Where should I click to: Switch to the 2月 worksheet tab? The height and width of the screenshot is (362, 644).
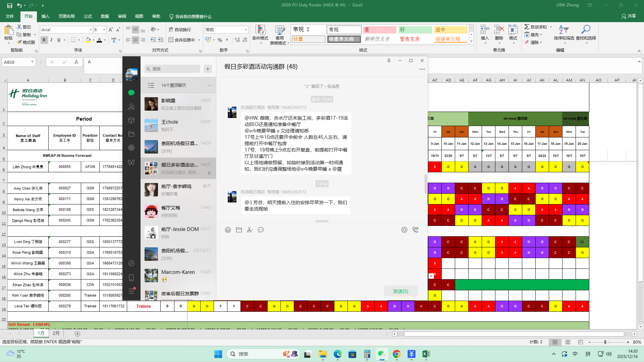click(x=56, y=333)
